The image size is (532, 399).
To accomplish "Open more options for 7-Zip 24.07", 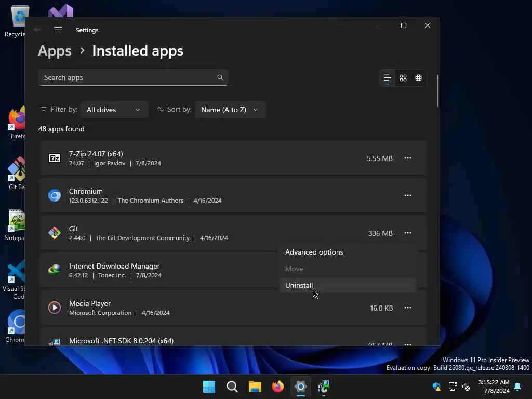I will coord(408,158).
